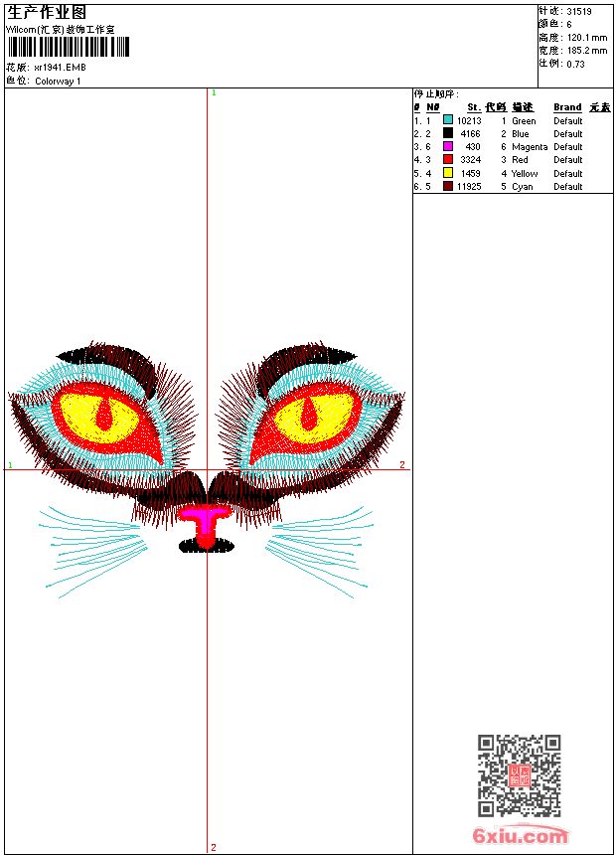This screenshot has width=616, height=855.
Task: Click the 代码 column header
Action: coord(496,107)
